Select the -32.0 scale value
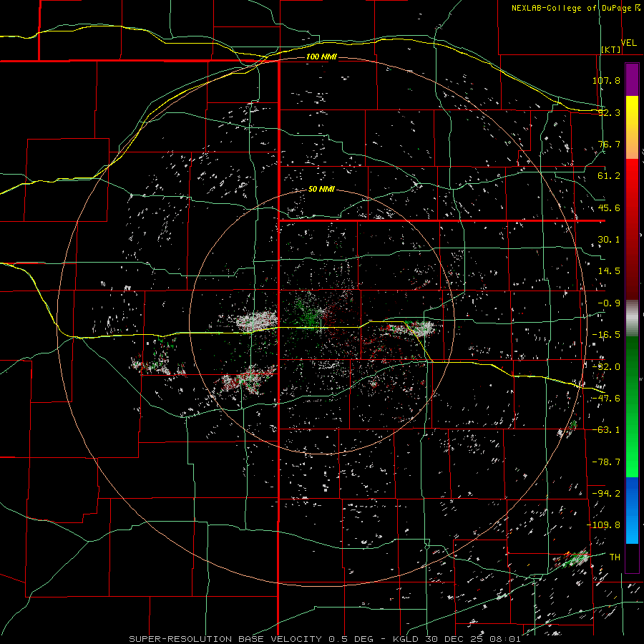 coord(606,367)
